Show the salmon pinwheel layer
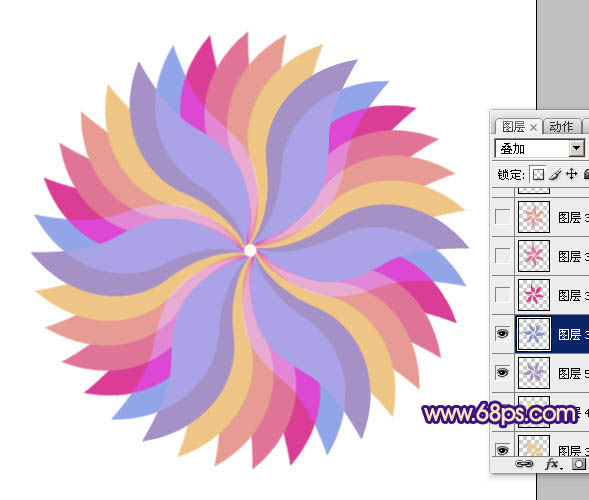The width and height of the screenshot is (589, 500). (x=503, y=217)
